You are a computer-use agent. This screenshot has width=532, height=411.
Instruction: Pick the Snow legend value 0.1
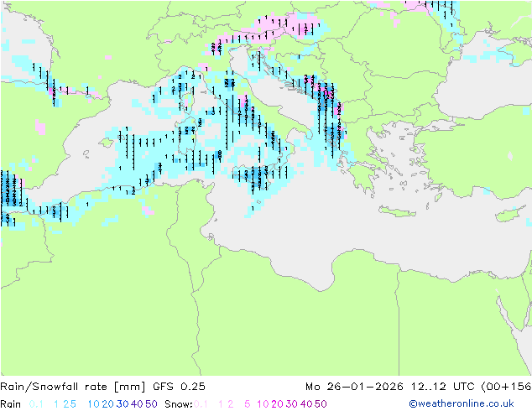tap(201, 404)
